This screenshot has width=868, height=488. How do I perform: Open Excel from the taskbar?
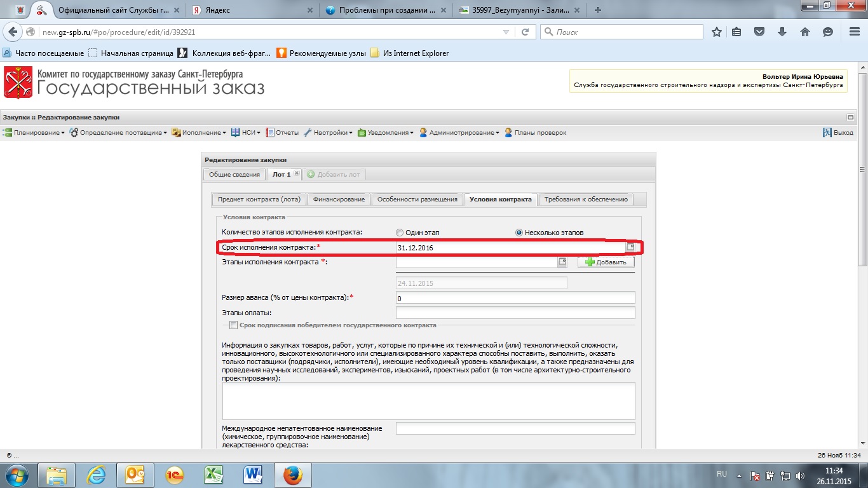214,475
